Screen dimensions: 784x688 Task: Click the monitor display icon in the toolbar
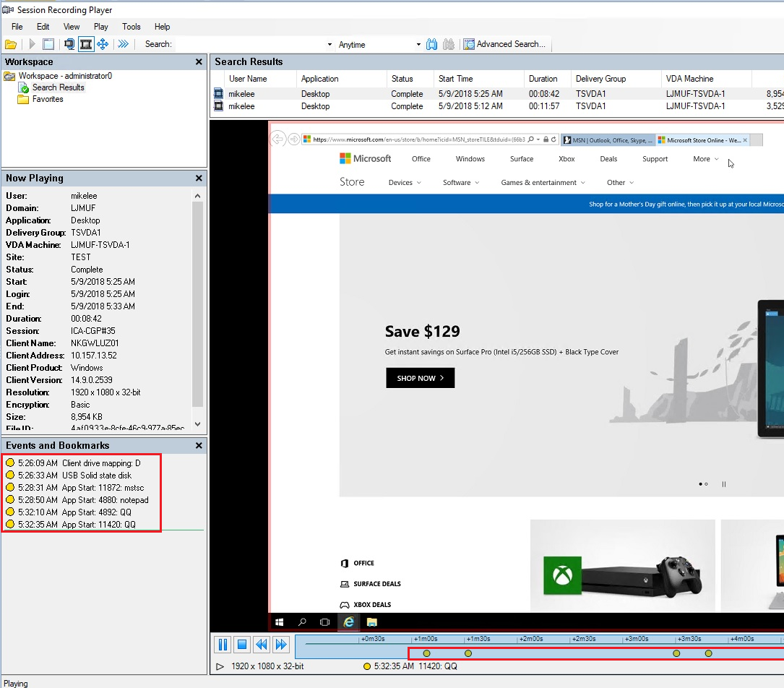coord(69,45)
